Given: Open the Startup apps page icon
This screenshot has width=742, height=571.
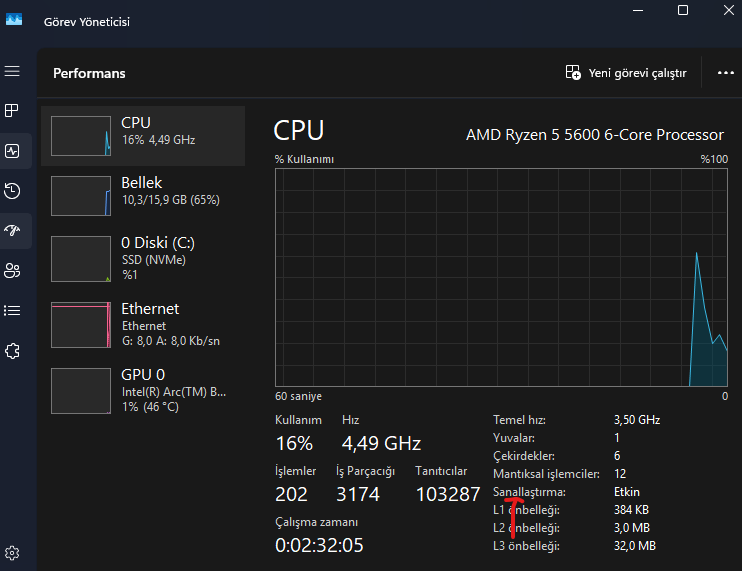Looking at the screenshot, I should click(13, 231).
